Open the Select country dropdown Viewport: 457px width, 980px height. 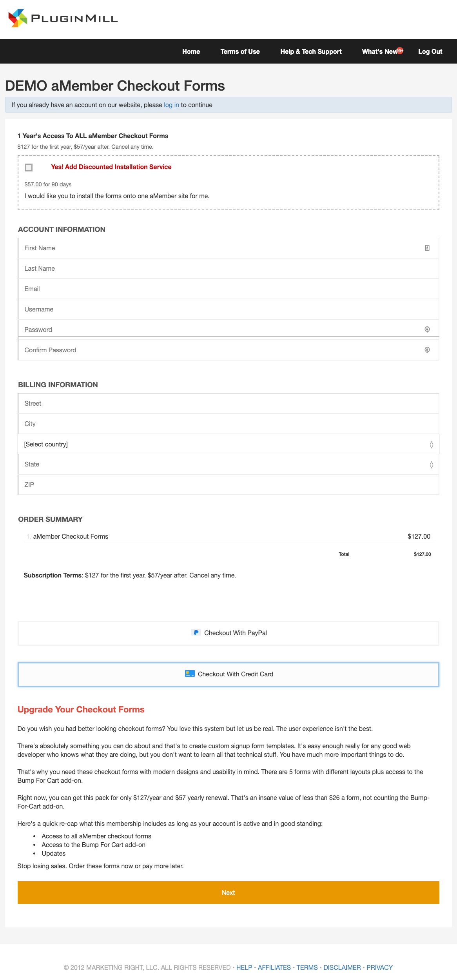(x=228, y=444)
